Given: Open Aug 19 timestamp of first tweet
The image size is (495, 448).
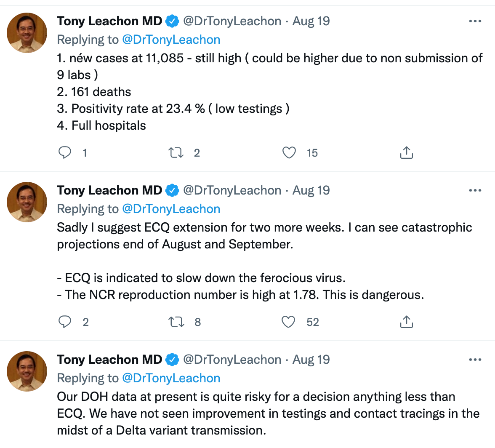Looking at the screenshot, I should click(x=311, y=21).
